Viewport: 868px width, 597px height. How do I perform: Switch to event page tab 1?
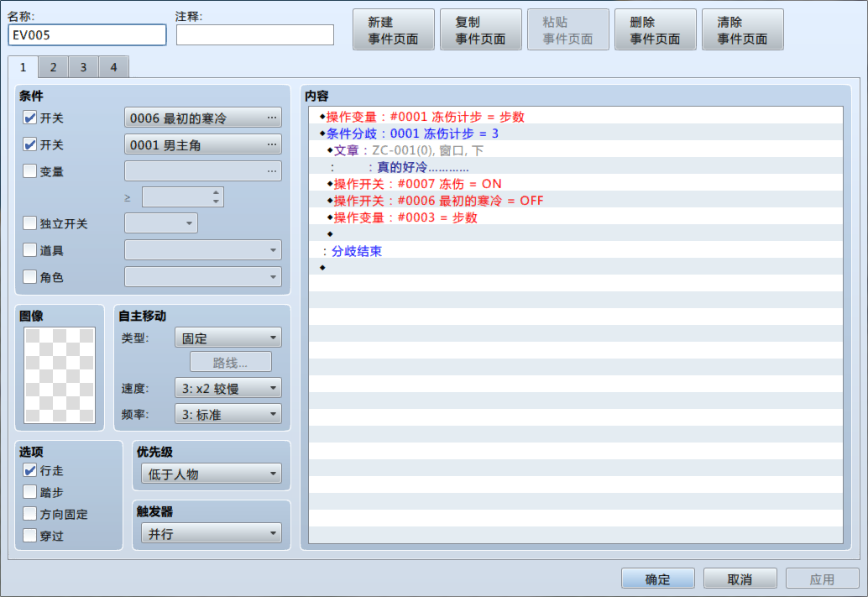click(x=24, y=67)
